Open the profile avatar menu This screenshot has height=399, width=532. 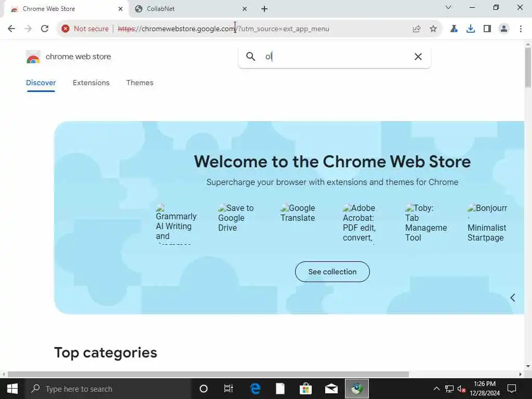tap(504, 29)
